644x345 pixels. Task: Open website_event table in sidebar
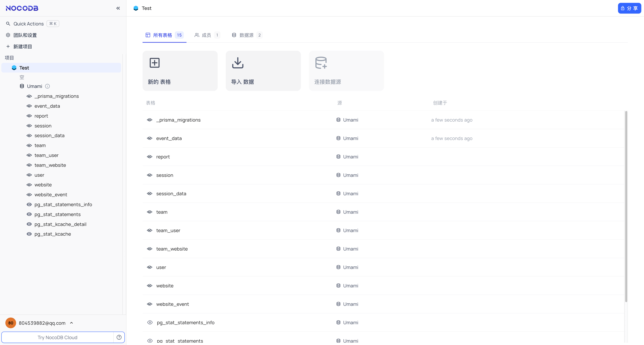coord(51,194)
